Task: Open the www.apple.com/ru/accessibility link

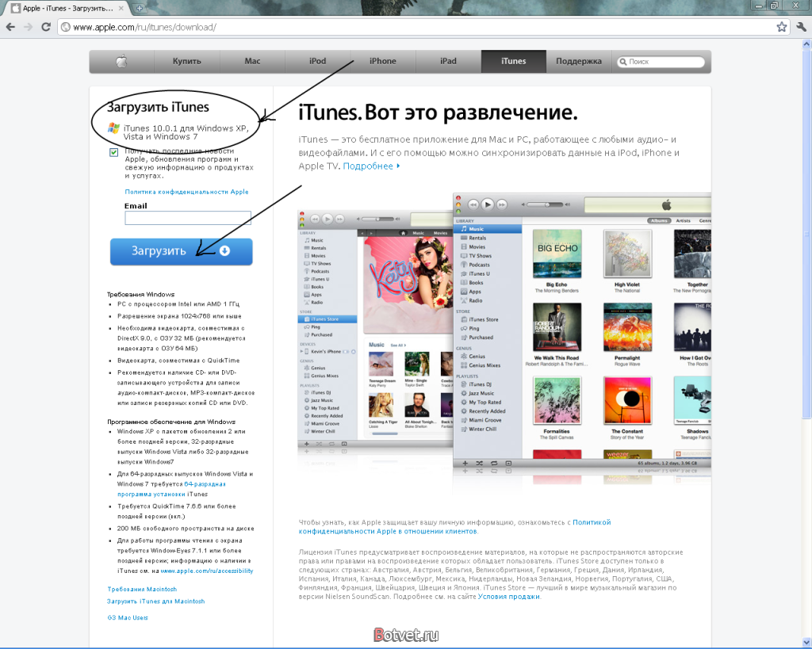Action: point(207,571)
